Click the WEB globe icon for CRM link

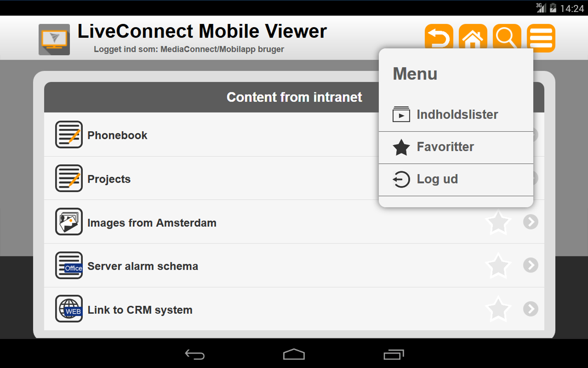coord(69,309)
